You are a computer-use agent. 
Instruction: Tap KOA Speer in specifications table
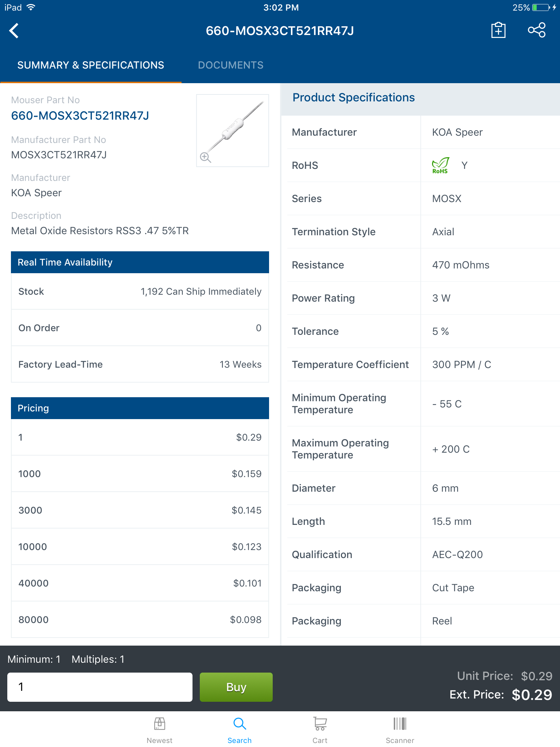pos(457,132)
